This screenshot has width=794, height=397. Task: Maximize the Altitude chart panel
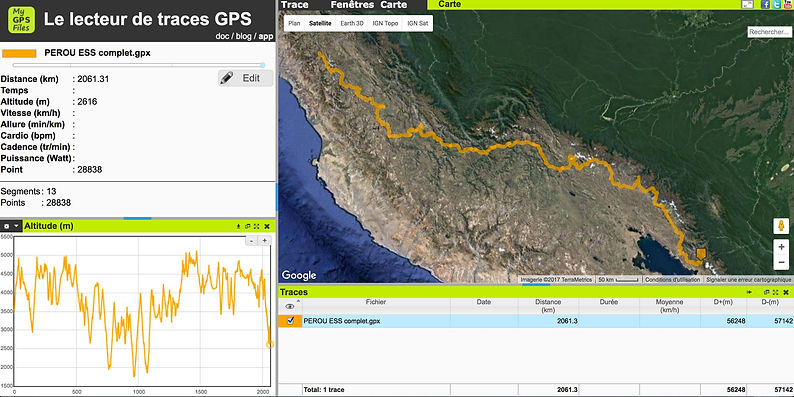[257, 226]
